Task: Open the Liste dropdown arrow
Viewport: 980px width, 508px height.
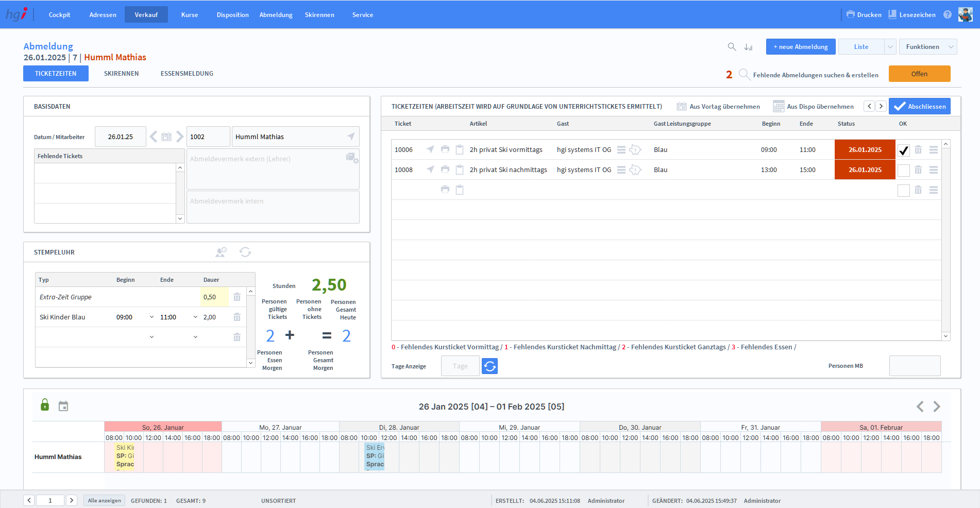Action: [890, 47]
